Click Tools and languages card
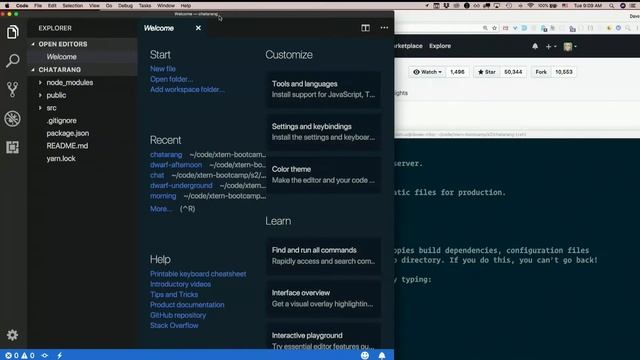Viewport: 640px width, 360px height. click(x=324, y=89)
